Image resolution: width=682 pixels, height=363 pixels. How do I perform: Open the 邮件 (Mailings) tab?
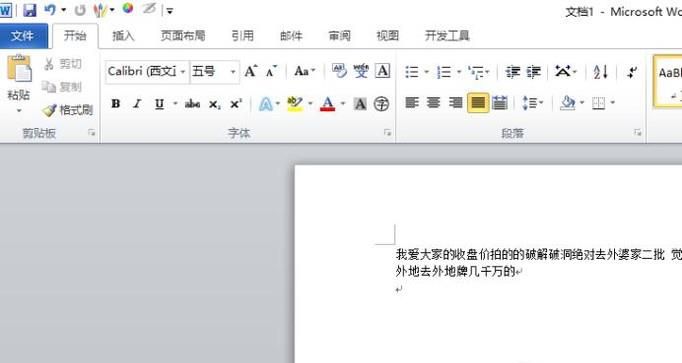pyautogui.click(x=291, y=36)
